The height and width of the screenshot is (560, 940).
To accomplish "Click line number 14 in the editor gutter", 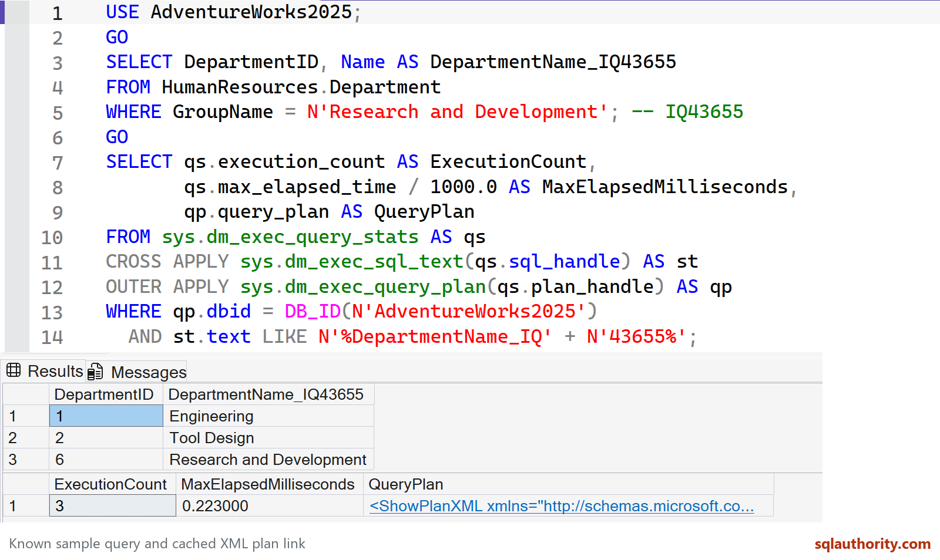I will click(x=52, y=337).
